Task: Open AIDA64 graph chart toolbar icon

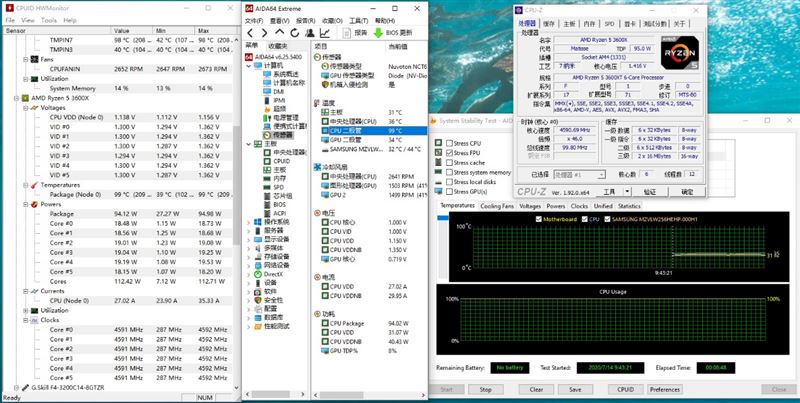Action: click(324, 33)
